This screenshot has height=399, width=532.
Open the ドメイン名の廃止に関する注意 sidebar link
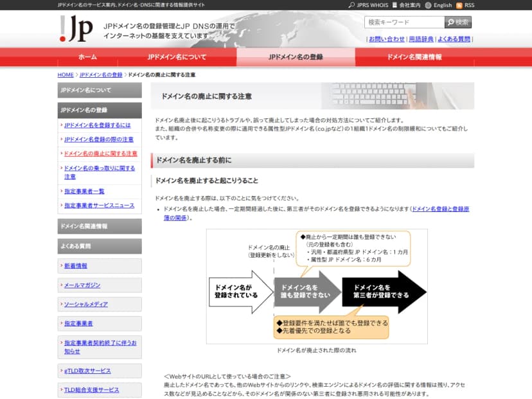(x=101, y=154)
